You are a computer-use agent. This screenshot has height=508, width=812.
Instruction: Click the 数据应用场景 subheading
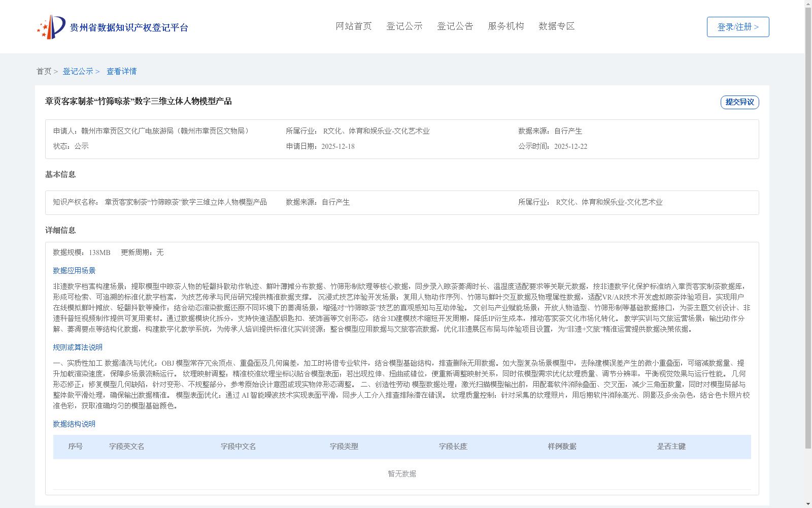click(x=74, y=271)
